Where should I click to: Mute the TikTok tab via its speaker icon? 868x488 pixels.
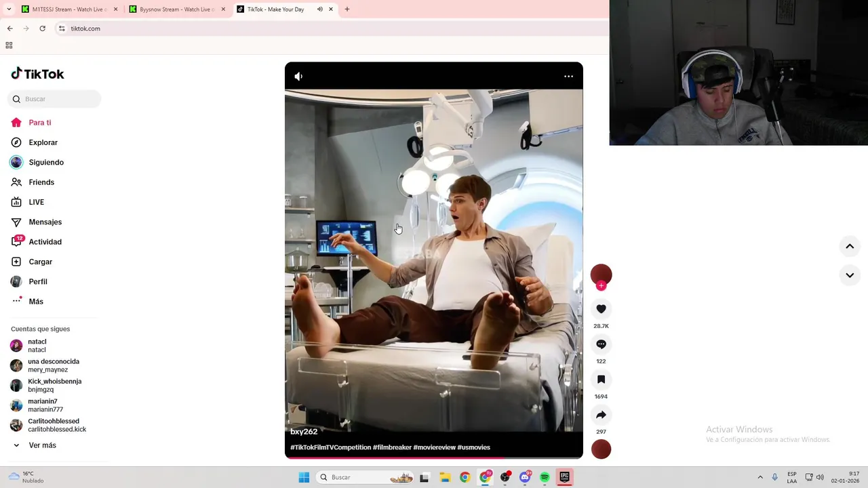320,9
